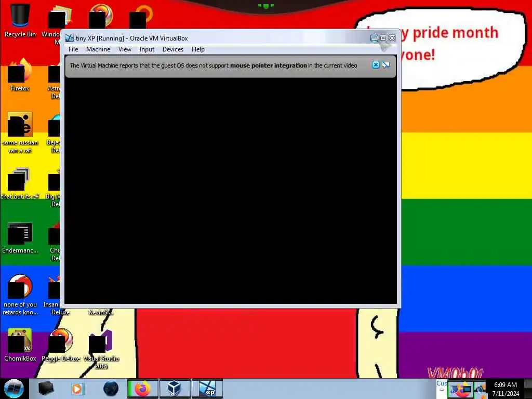Select the Endermanc... desktop icon
Screen dimensions: 532x399
point(20,237)
